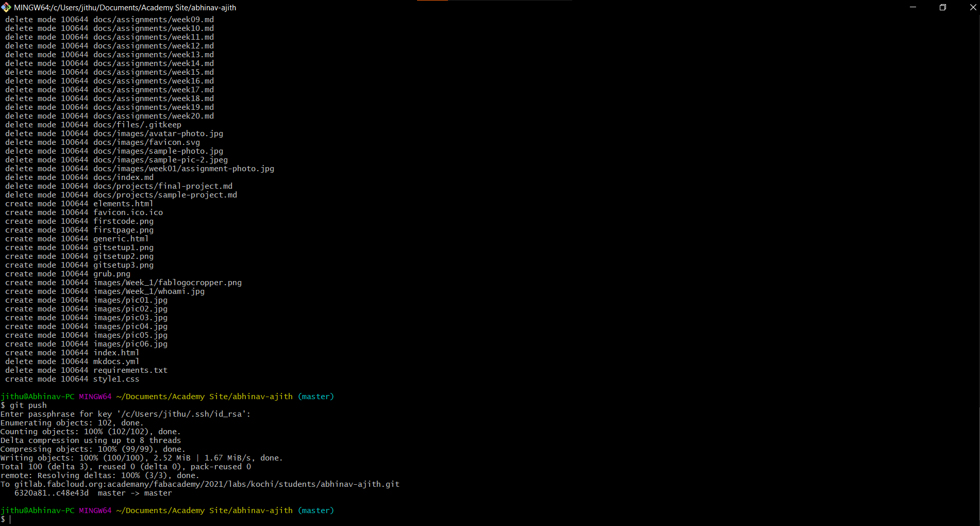Click the favicon.ico.ico line
This screenshot has width=980, height=526.
click(x=84, y=212)
